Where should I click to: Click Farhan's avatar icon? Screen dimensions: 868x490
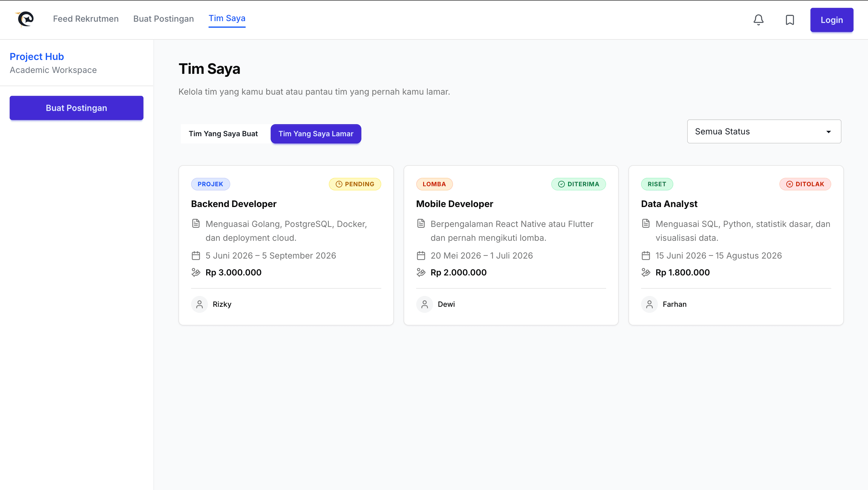[649, 304]
